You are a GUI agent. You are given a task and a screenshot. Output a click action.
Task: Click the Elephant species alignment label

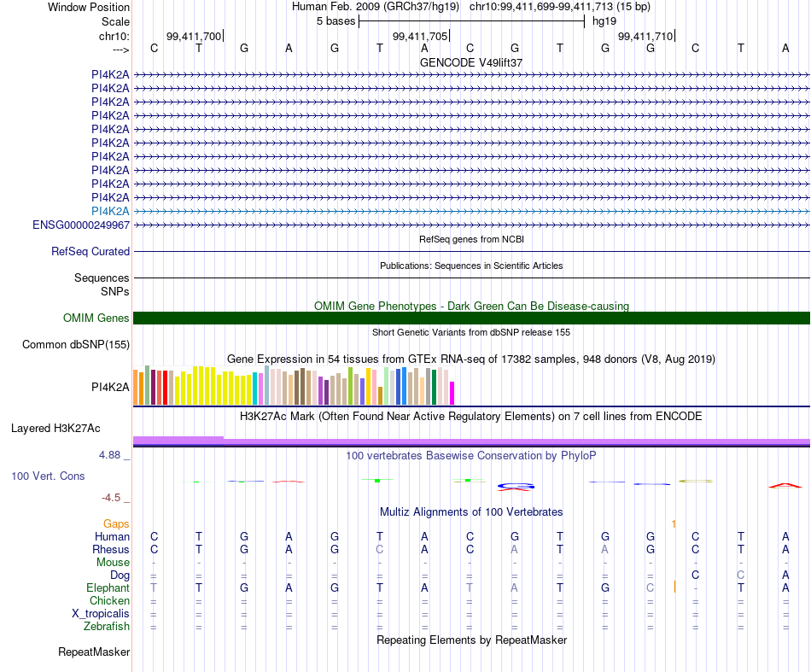[108, 588]
